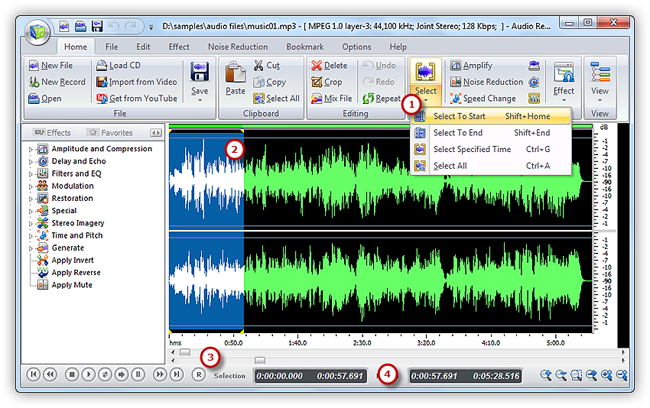Choose Select Specified Time menu entry

(492, 149)
